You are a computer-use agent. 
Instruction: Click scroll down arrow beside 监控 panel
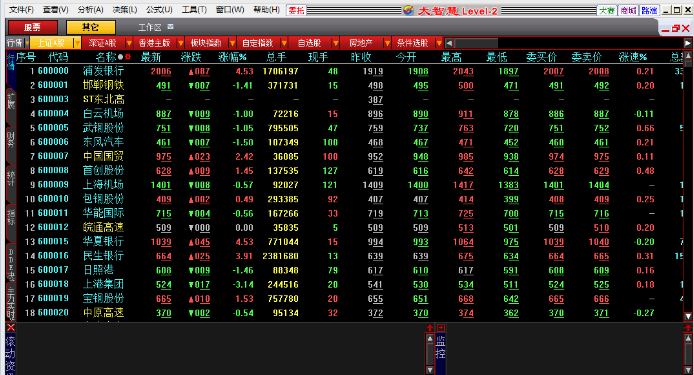click(x=429, y=370)
